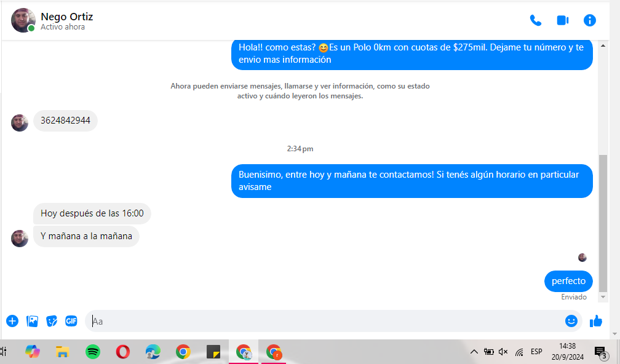This screenshot has width=620, height=364.
Task: Open Nego Ortiz profile name
Action: click(x=66, y=17)
